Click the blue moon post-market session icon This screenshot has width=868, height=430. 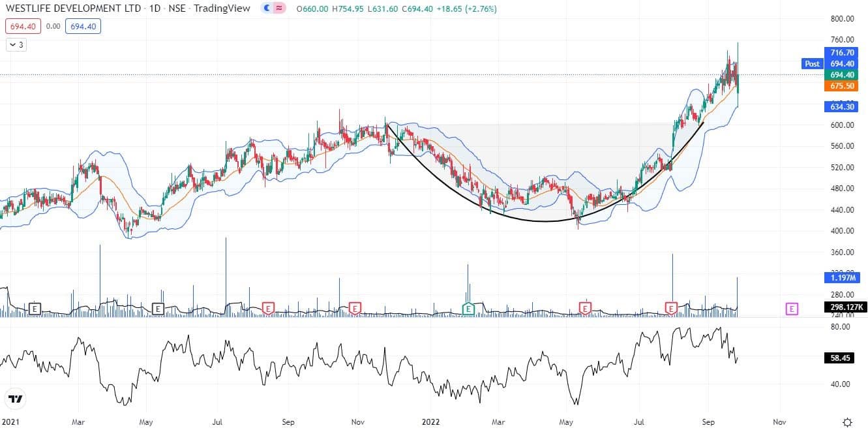click(267, 9)
